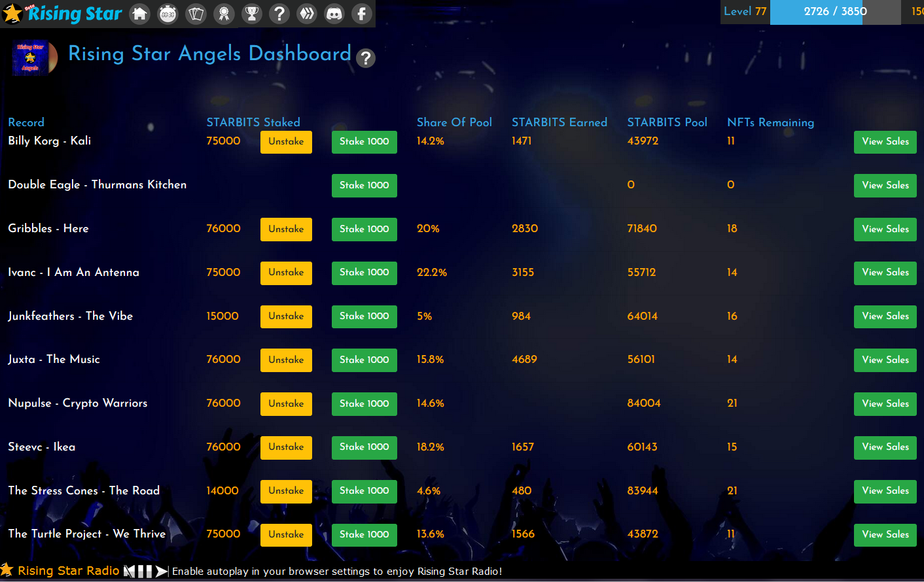The image size is (924, 582).
Task: Open the Hive blockchain icon
Action: click(307, 14)
